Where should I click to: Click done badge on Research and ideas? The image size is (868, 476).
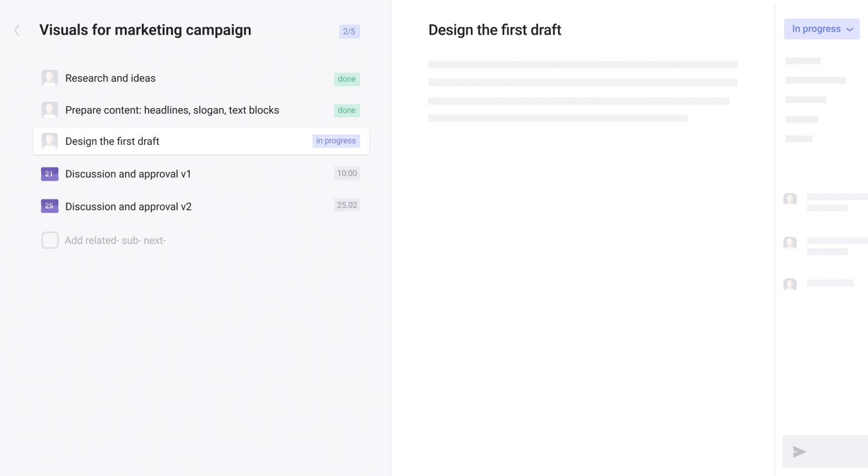pos(347,79)
